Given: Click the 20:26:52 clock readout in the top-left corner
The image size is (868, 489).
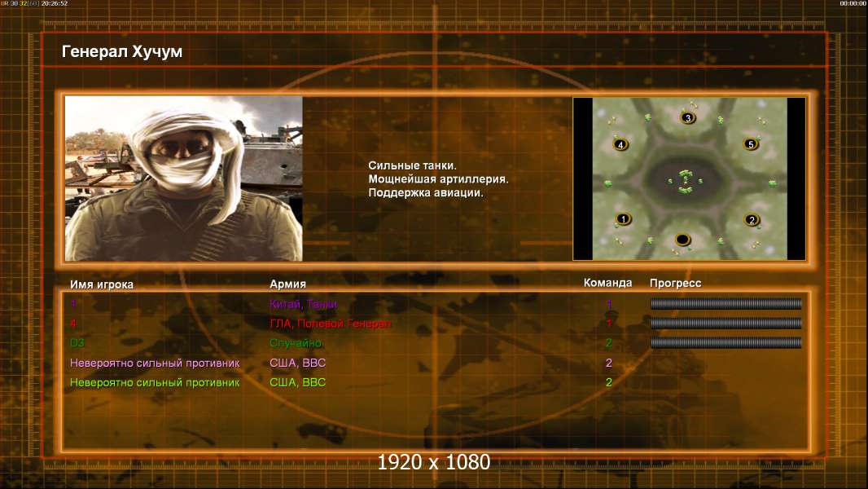Looking at the screenshot, I should (55, 3).
